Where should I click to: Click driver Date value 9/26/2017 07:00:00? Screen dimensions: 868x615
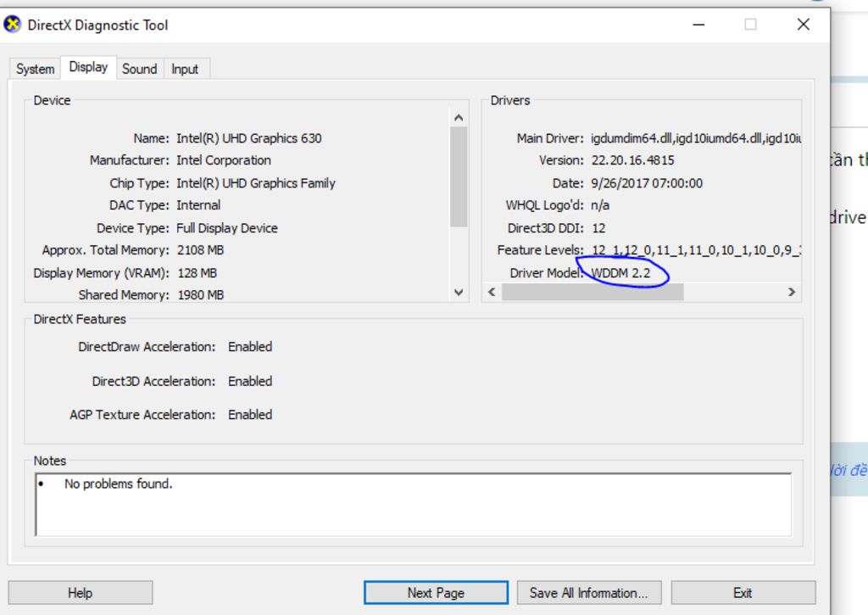point(647,183)
